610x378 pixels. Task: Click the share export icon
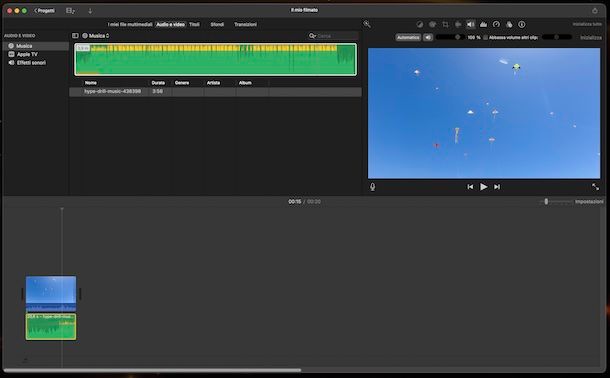pos(595,10)
